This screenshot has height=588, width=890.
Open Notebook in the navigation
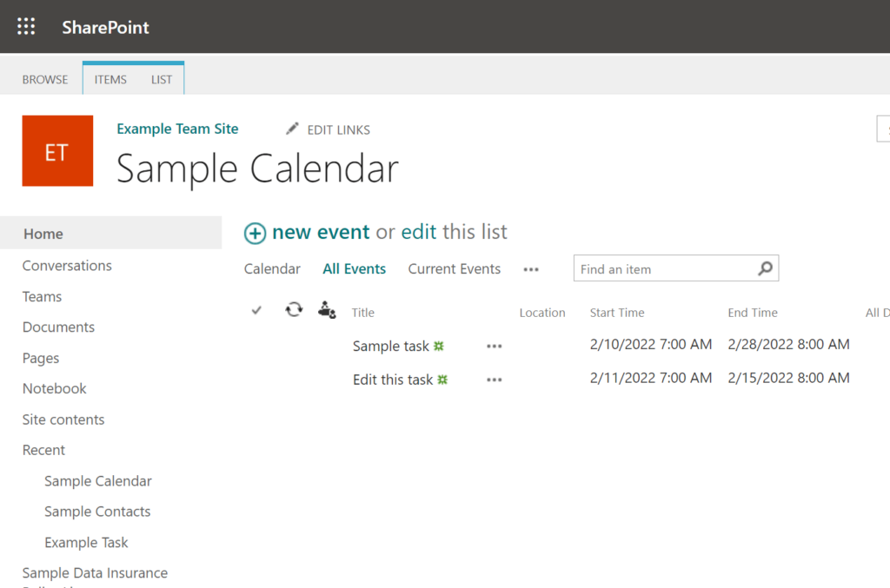pos(55,388)
